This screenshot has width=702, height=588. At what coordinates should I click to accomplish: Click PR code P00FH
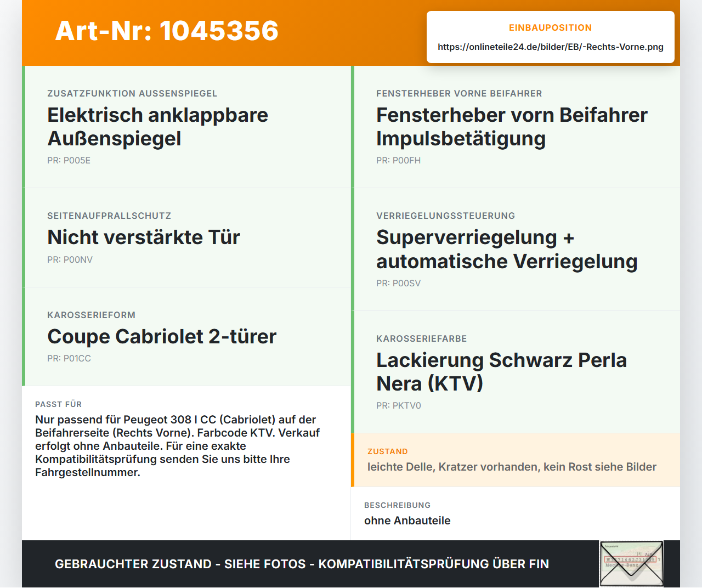[x=399, y=160]
